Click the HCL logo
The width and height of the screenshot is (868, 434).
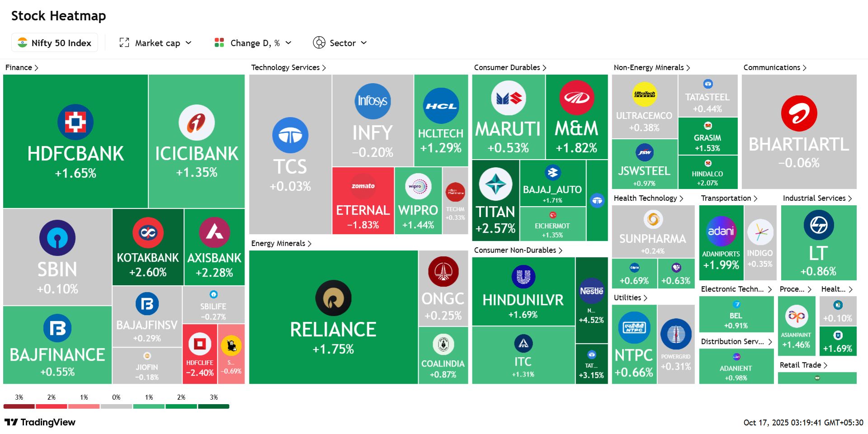(x=441, y=106)
